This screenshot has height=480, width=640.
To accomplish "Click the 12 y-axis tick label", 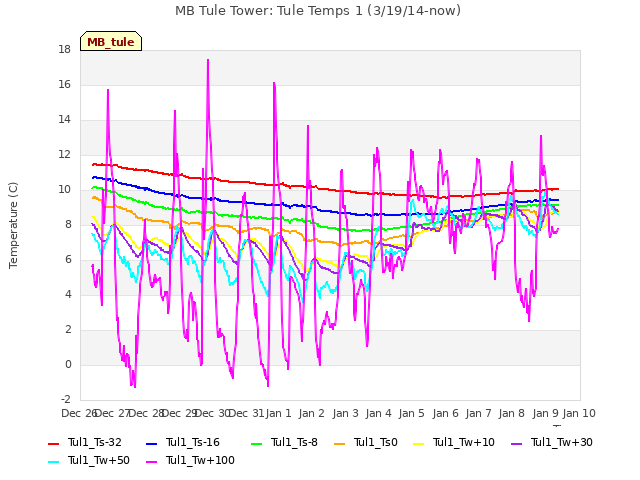I will click(x=64, y=155).
